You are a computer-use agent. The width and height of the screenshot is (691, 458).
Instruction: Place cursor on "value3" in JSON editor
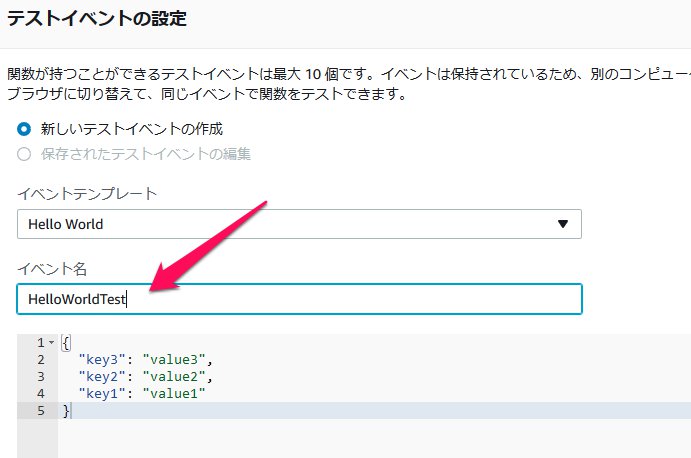point(176,360)
